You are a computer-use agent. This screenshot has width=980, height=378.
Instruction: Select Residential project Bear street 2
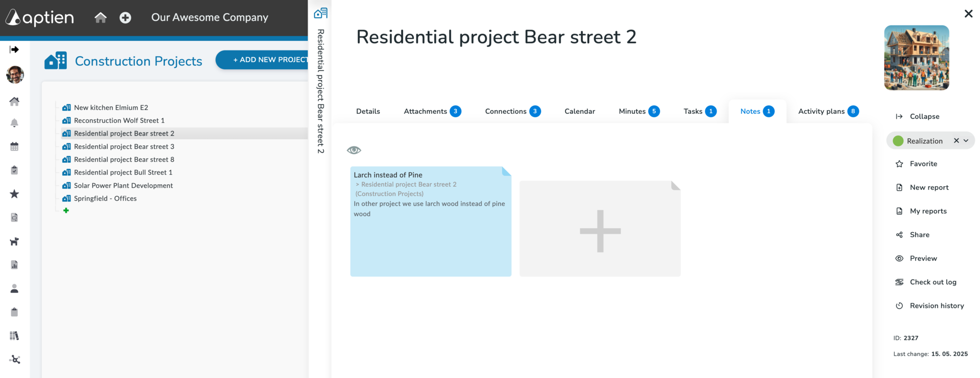[x=124, y=134]
